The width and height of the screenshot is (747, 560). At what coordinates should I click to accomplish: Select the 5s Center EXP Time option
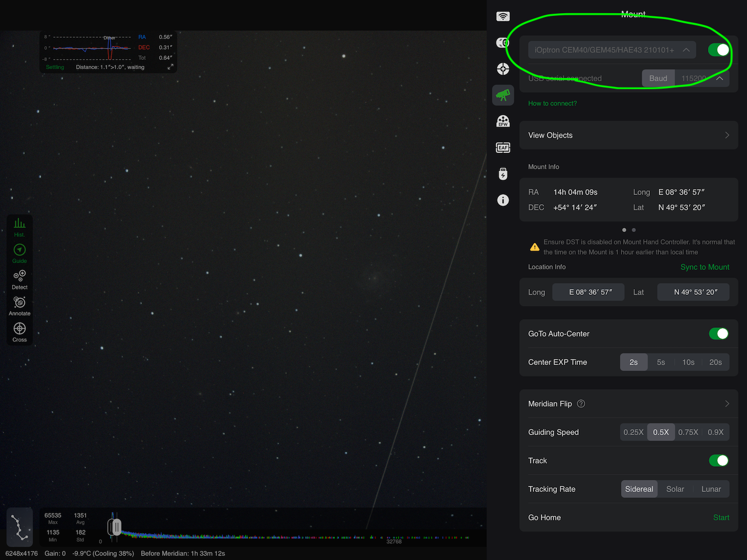(x=661, y=362)
